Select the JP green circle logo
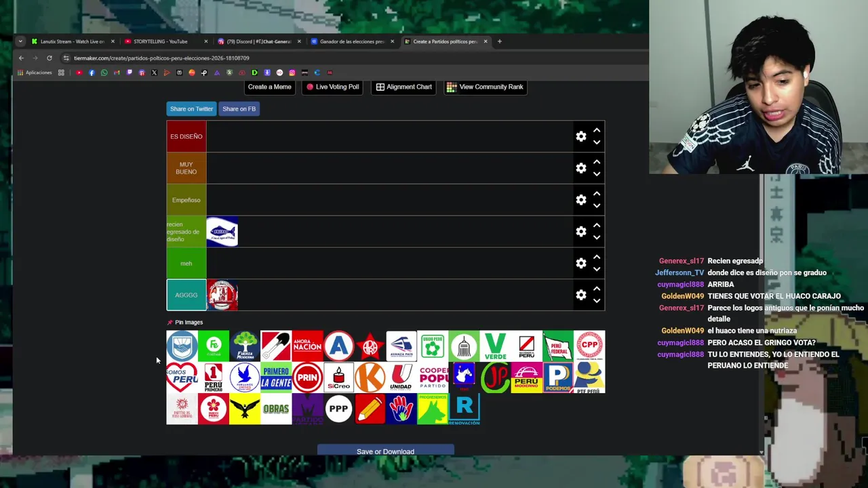This screenshot has width=868, height=488. pos(495,378)
